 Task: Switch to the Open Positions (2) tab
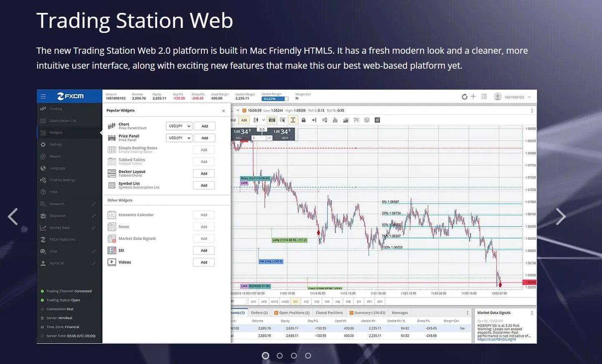pyautogui.click(x=292, y=313)
